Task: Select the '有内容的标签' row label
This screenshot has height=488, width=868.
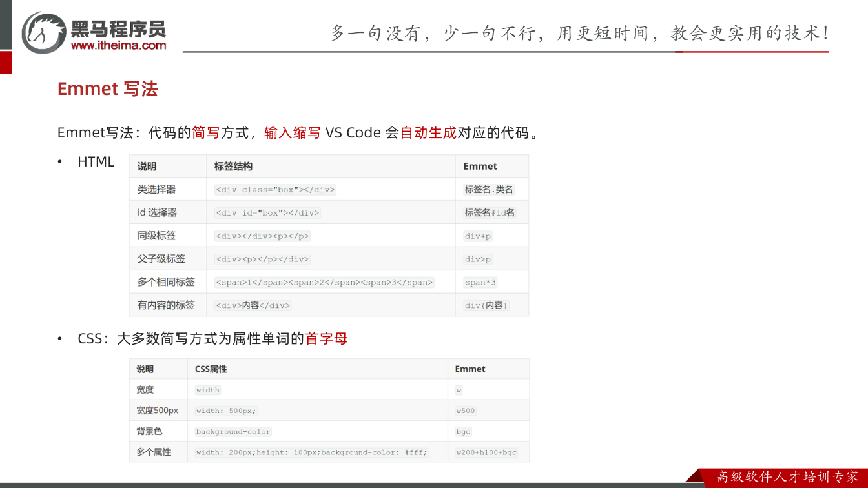Action: pos(166,305)
